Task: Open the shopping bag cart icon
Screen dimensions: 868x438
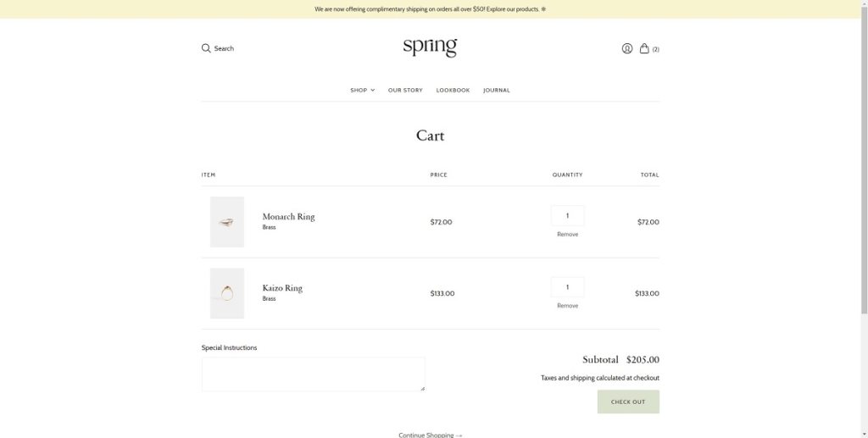Action: (x=645, y=48)
